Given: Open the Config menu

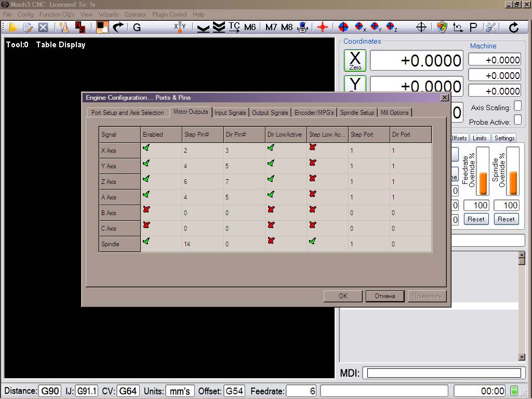Looking at the screenshot, I should coord(25,15).
